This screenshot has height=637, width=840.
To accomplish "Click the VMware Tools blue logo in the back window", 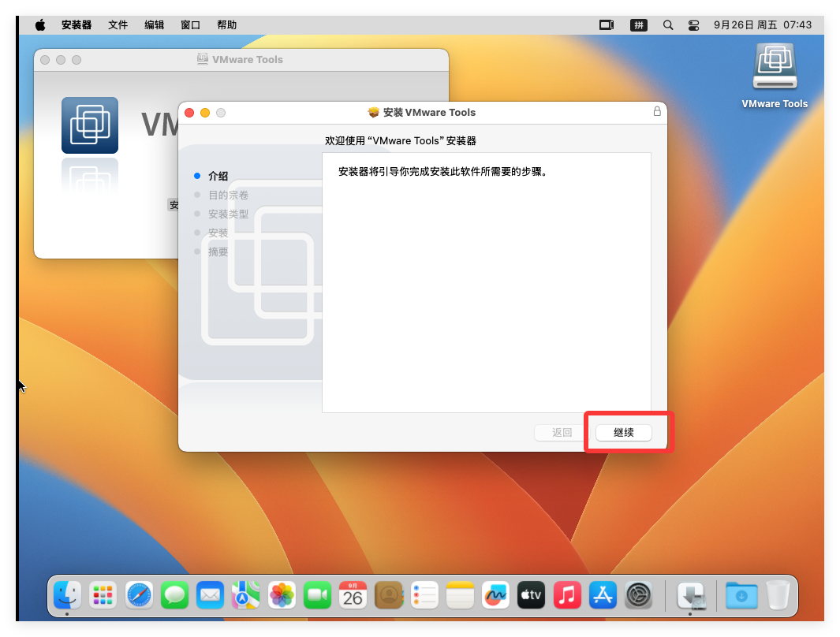I will [x=90, y=125].
